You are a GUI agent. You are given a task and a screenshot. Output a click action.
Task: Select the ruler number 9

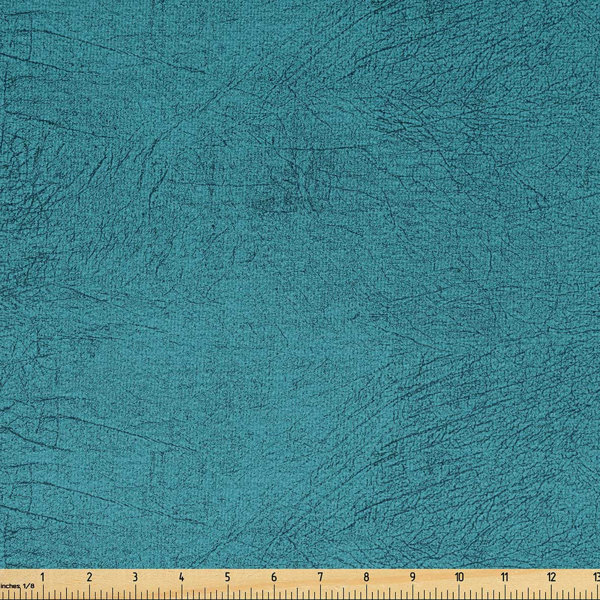coord(412,577)
